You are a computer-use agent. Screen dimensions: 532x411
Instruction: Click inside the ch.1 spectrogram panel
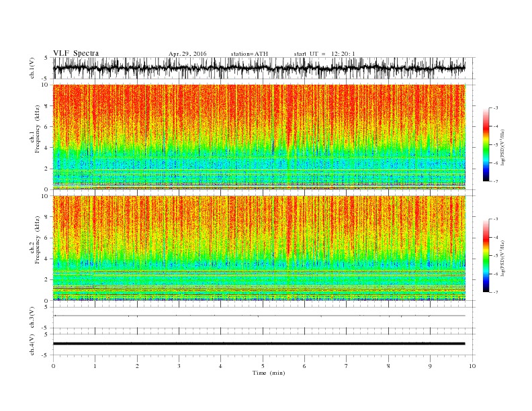pyautogui.click(x=259, y=137)
